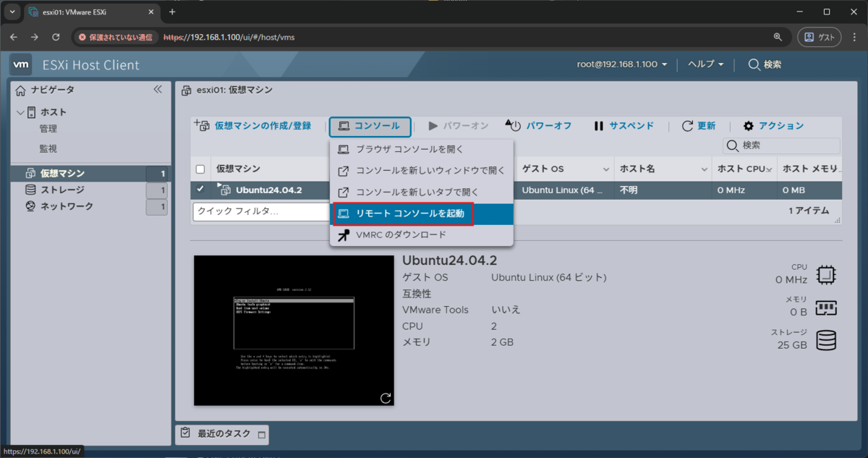Open the tab search dropdown arrow
The image size is (868, 458).
tap(12, 12)
